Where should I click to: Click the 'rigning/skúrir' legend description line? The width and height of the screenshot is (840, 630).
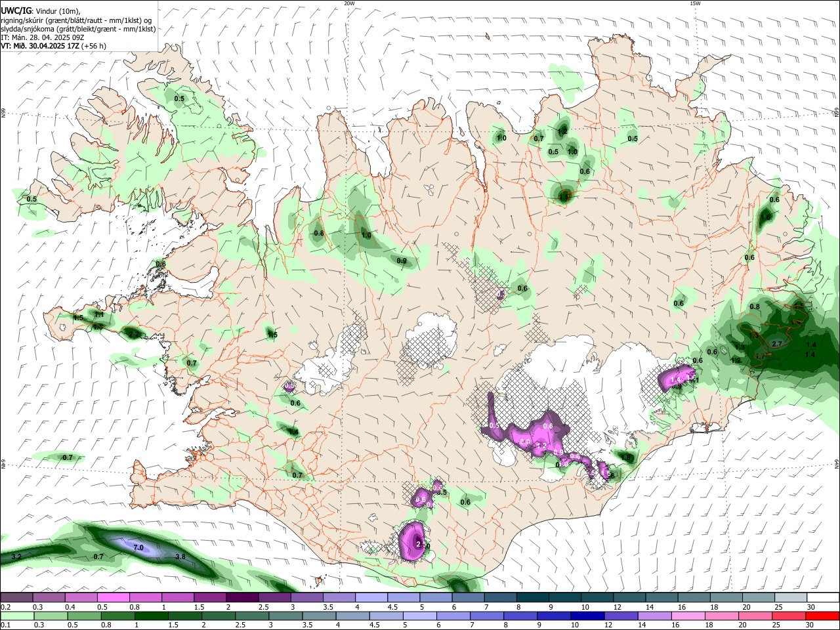pos(76,20)
